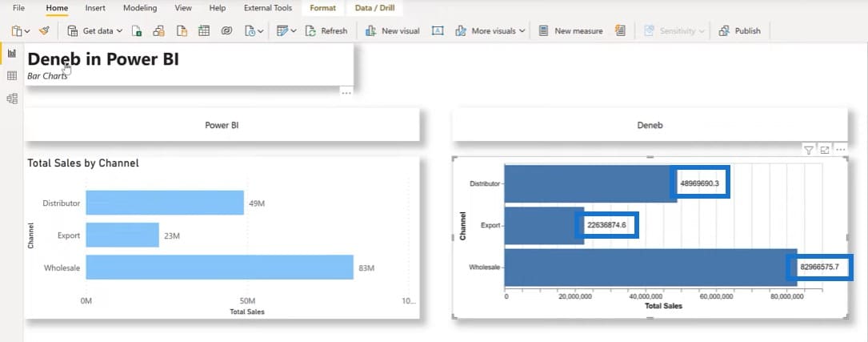Open the Format contextual tab
This screenshot has width=868, height=342.
tap(322, 8)
